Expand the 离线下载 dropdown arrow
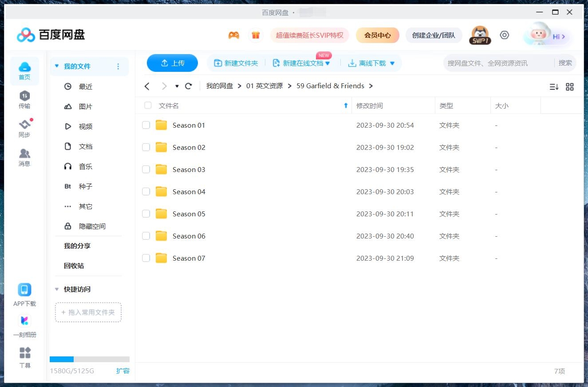This screenshot has height=387, width=588. click(392, 63)
